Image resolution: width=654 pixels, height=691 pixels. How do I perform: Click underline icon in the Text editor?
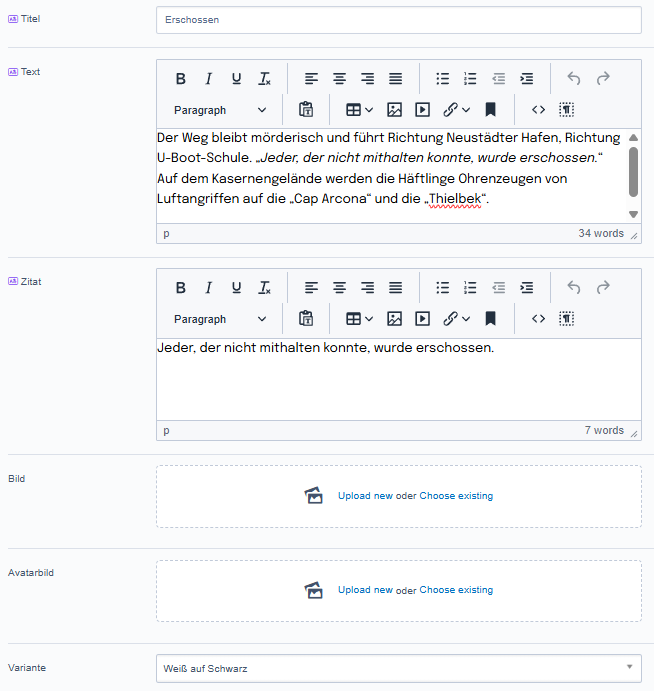click(x=237, y=79)
